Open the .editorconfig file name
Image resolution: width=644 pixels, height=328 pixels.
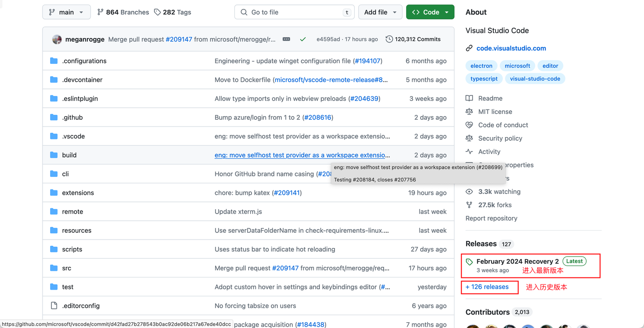(81, 306)
